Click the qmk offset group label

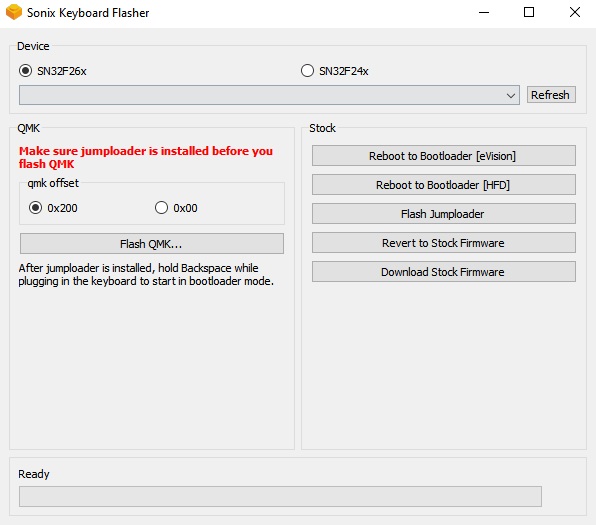click(53, 183)
